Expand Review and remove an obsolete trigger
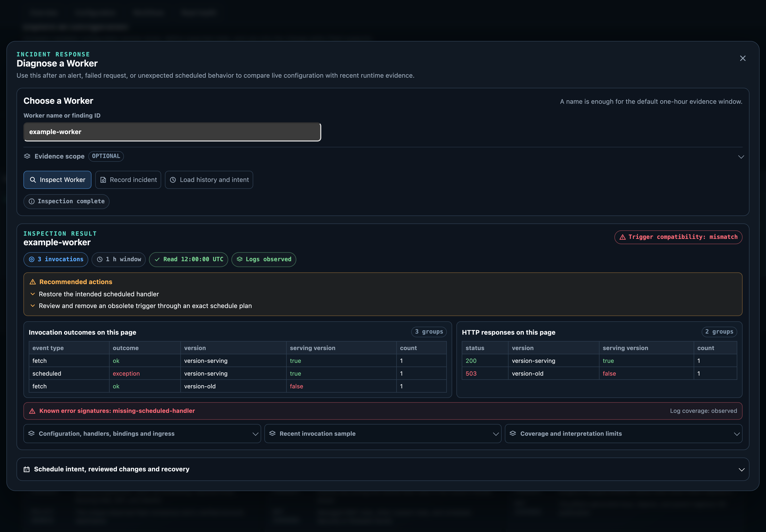Viewport: 766px width, 532px height. coord(33,306)
